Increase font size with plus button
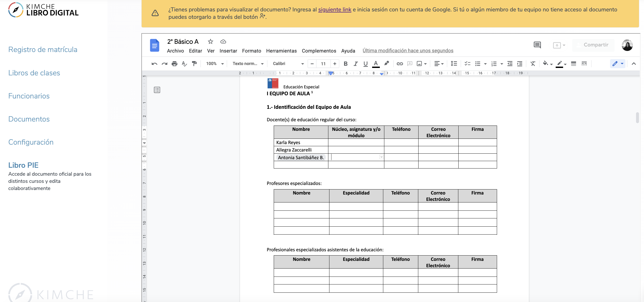The height and width of the screenshot is (302, 644). point(335,64)
